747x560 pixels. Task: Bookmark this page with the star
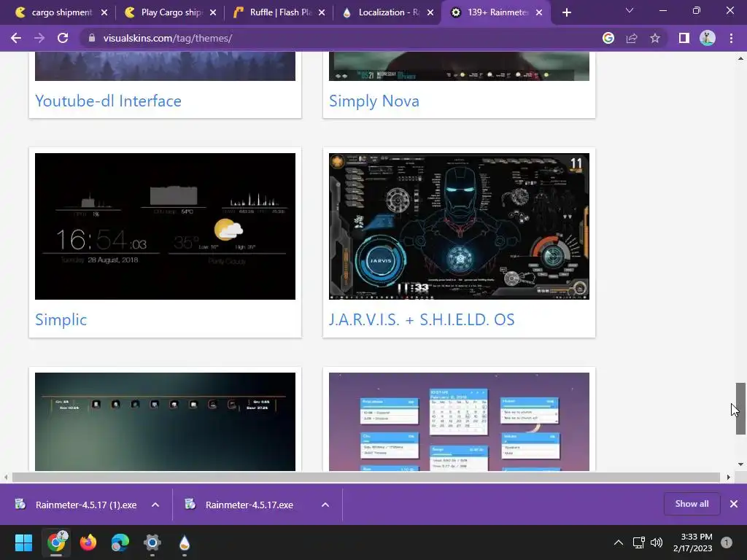click(x=655, y=38)
